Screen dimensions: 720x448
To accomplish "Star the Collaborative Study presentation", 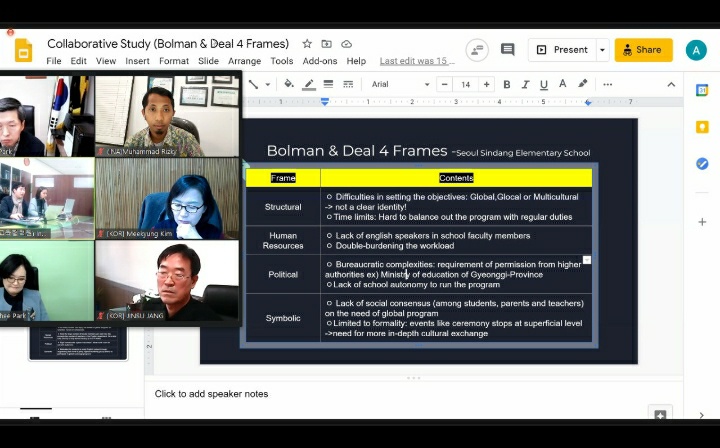I will [307, 44].
